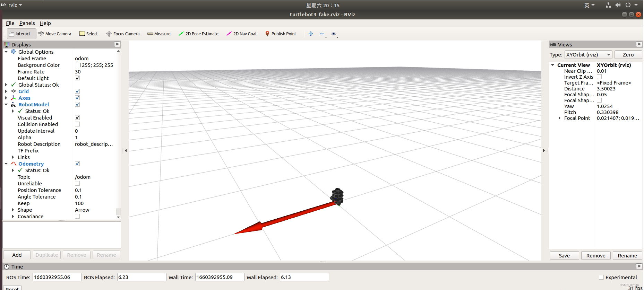Collapse the RobotModel display tree
The width and height of the screenshot is (644, 290).
6,104
